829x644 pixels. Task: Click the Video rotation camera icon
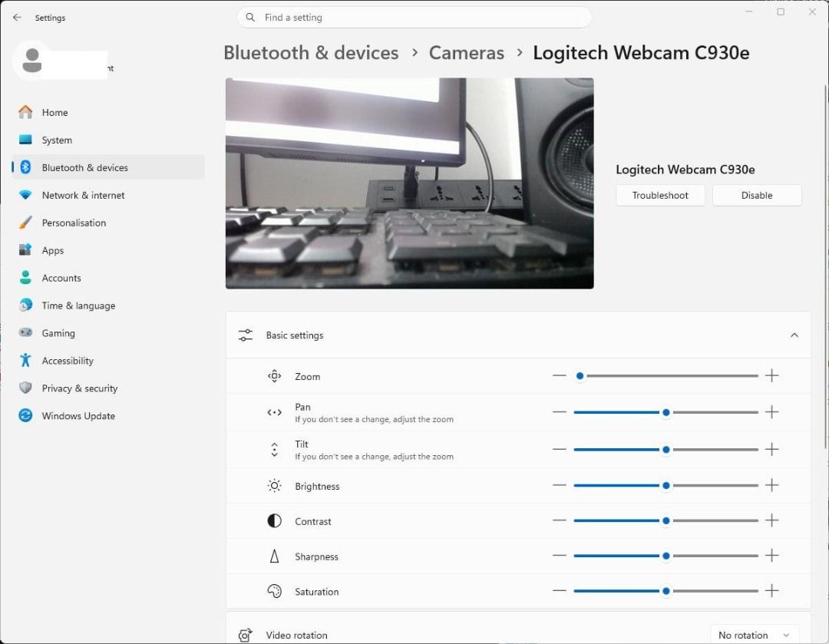tap(245, 635)
